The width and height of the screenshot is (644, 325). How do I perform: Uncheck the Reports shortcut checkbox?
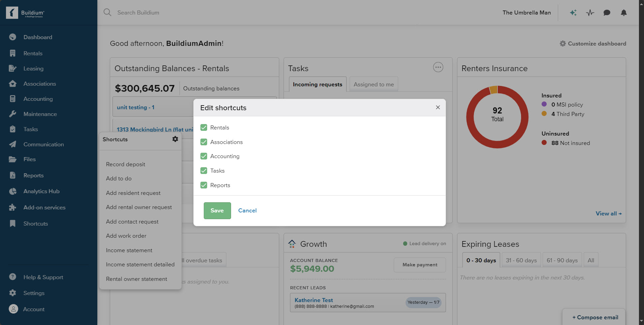(x=204, y=185)
